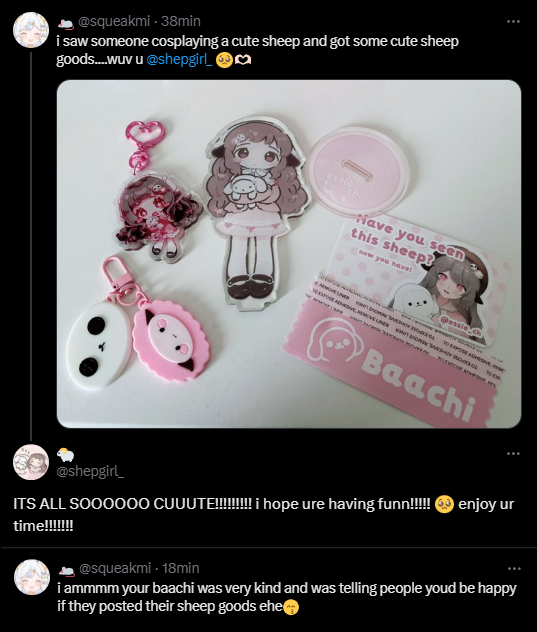Open the sheep goods photo
The width and height of the screenshot is (537, 632).
[x=289, y=254]
